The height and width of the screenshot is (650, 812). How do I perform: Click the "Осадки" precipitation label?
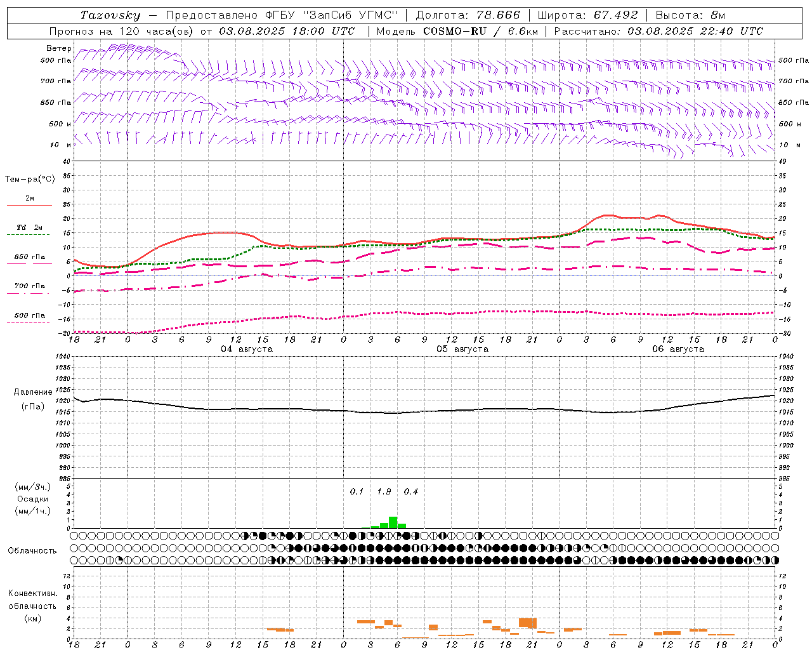pos(32,499)
